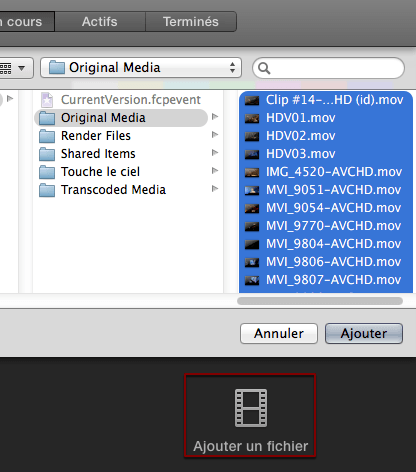Click the Render Files folder icon
Image resolution: width=416 pixels, height=472 pixels.
47,136
